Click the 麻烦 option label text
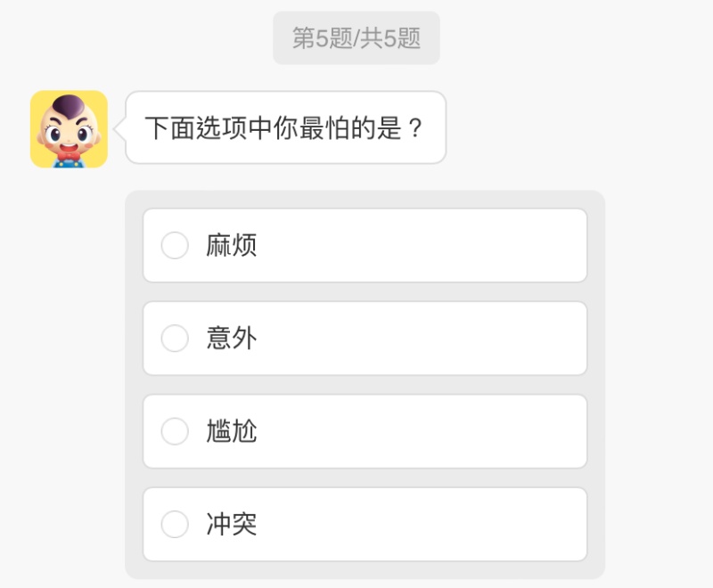Viewport: 713px width, 588px height. [232, 245]
